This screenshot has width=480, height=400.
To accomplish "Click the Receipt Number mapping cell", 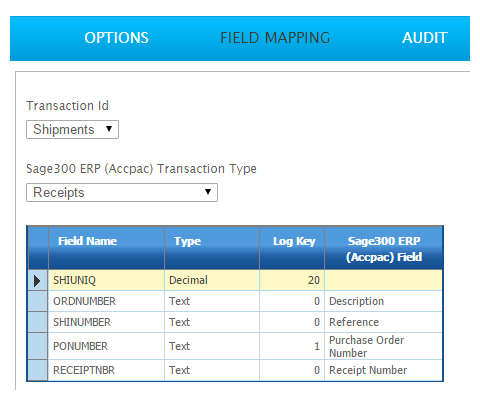I will (x=384, y=370).
